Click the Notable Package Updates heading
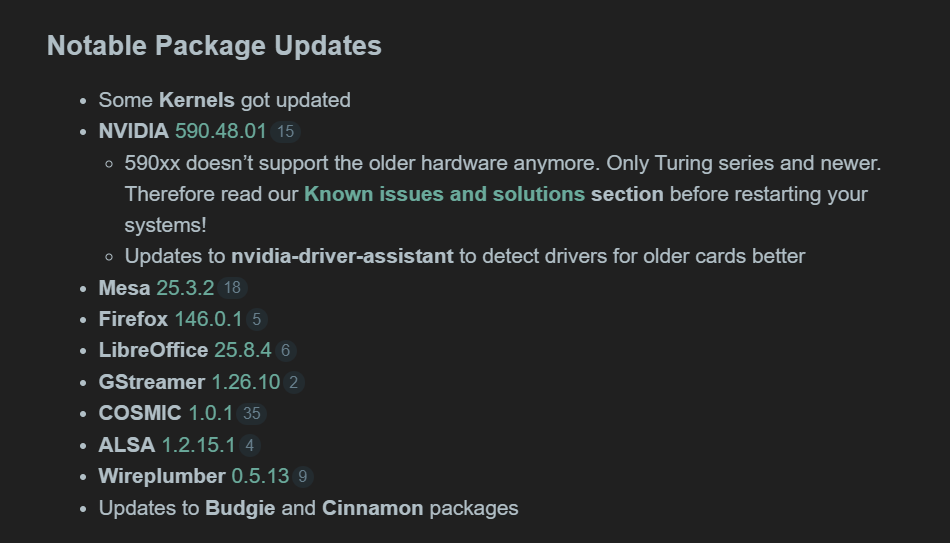 [x=214, y=46]
